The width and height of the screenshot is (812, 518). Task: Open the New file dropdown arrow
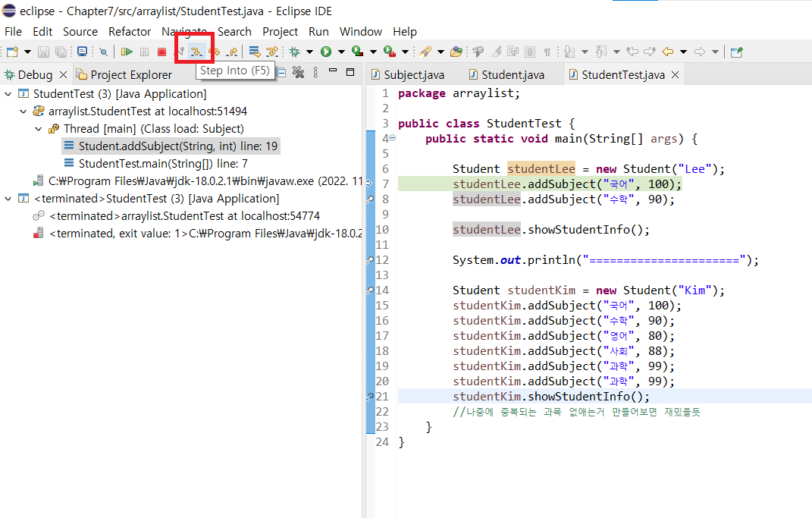click(x=27, y=52)
